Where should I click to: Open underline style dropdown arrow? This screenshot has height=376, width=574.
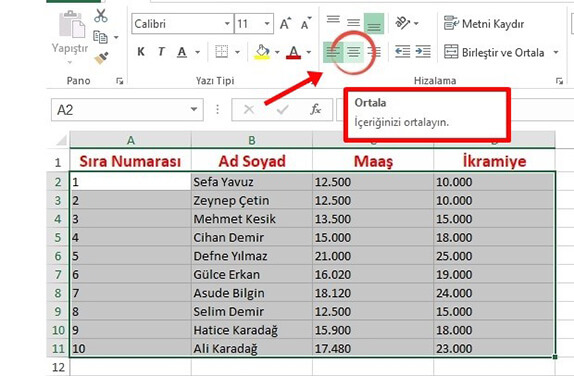point(198,52)
